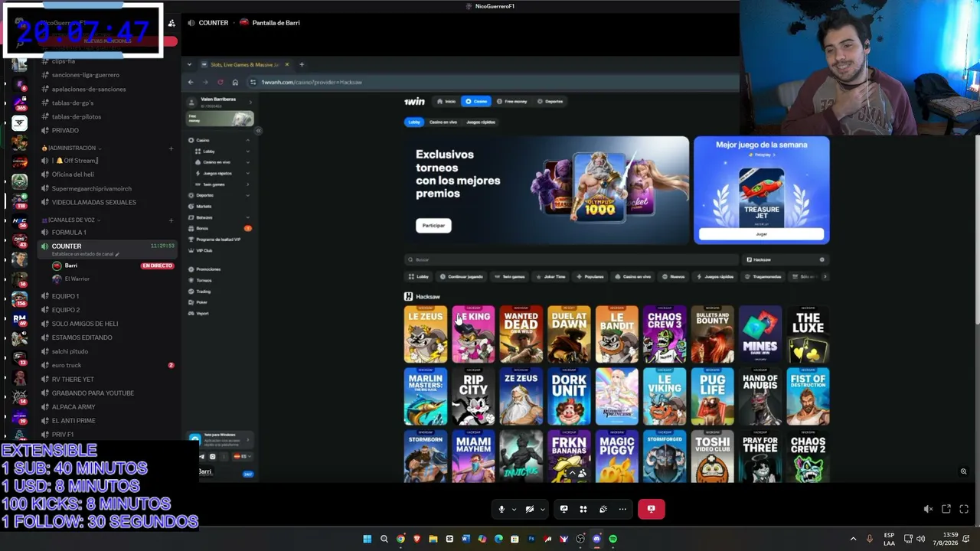The height and width of the screenshot is (551, 980).
Task: Open camera options dropdown arrow
Action: [542, 509]
